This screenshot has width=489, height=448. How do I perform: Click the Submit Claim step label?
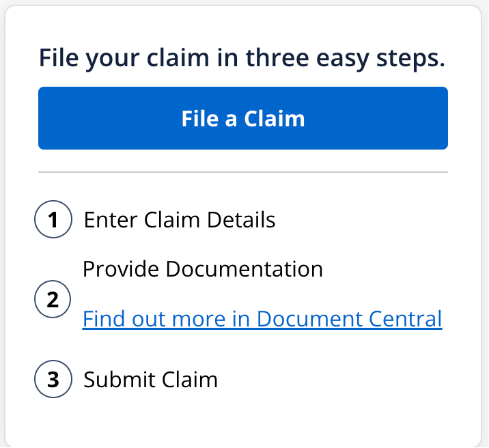[x=150, y=380]
